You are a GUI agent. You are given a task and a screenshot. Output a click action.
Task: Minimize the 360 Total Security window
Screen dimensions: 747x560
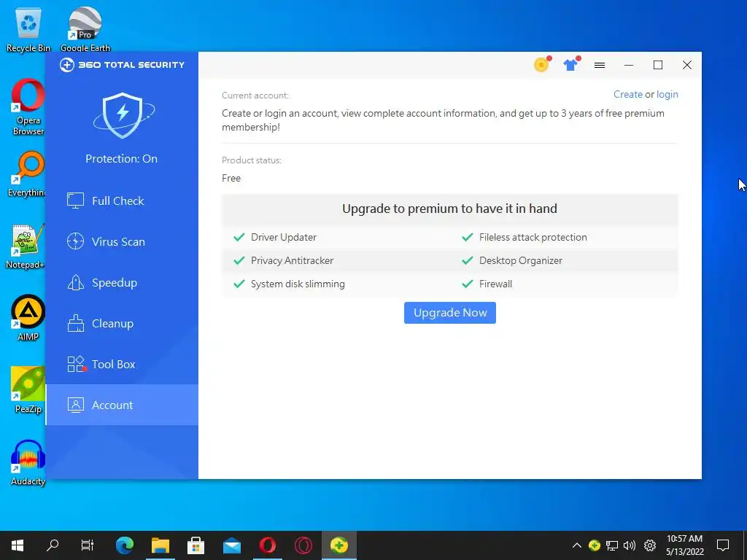[x=629, y=65]
